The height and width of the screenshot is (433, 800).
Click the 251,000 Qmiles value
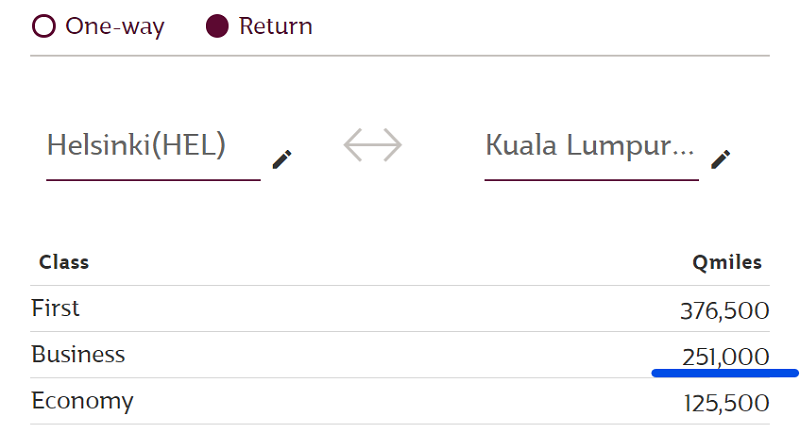(x=726, y=356)
